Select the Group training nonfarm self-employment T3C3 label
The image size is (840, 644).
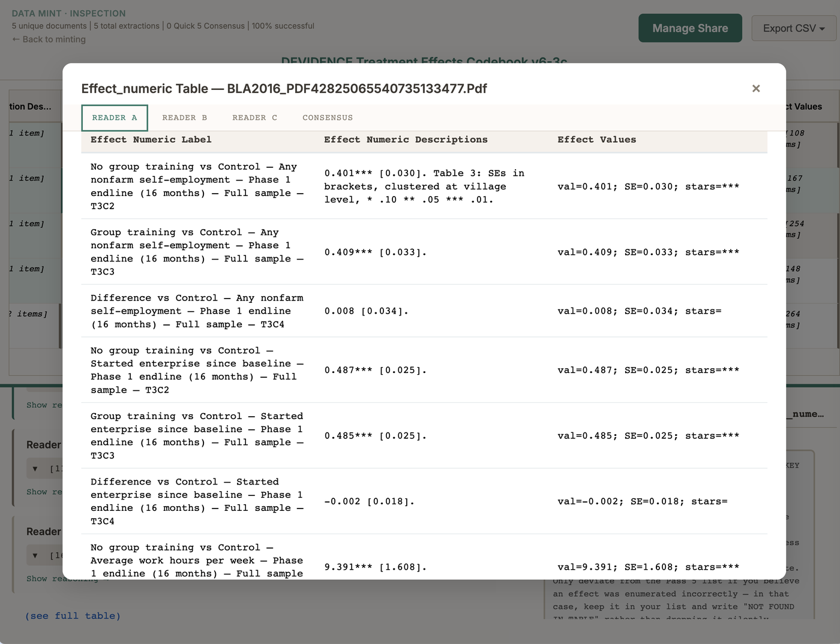pyautogui.click(x=197, y=252)
